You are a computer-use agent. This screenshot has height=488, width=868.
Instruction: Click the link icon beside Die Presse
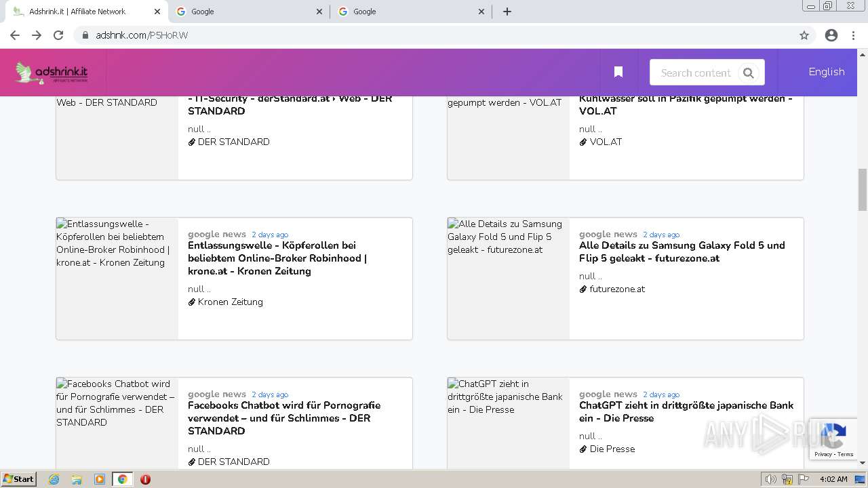(x=583, y=449)
